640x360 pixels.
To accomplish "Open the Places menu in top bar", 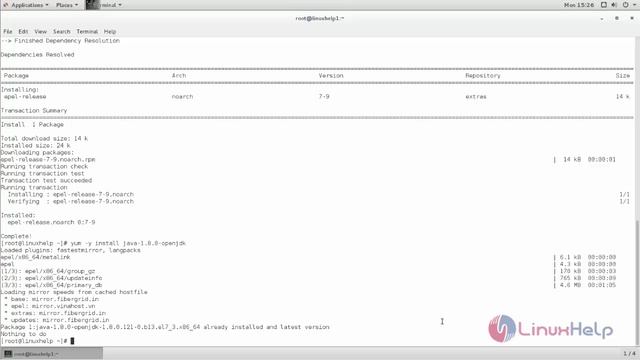I will [67, 5].
